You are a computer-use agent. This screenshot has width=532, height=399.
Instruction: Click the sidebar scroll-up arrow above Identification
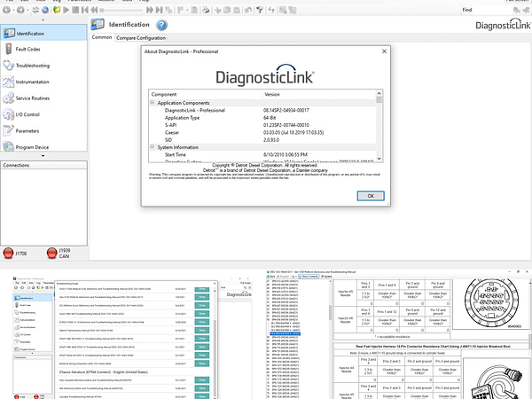tap(43, 20)
